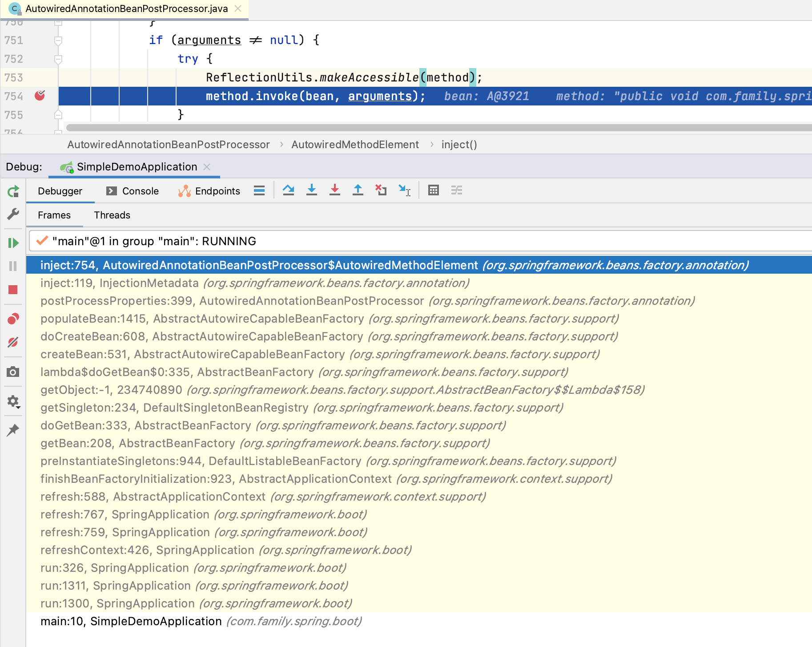Select frame getSingleton:234
812x647 pixels.
[419, 408]
